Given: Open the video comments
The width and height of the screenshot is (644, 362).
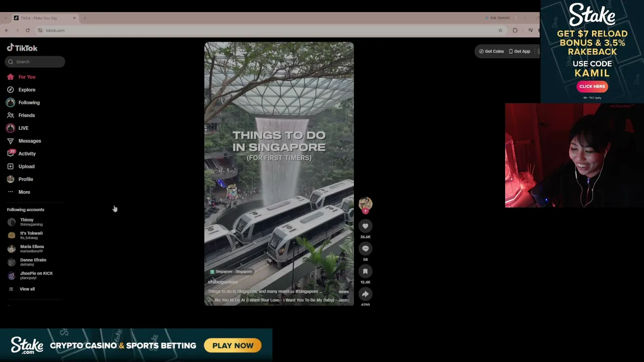Looking at the screenshot, I should pyautogui.click(x=365, y=249).
